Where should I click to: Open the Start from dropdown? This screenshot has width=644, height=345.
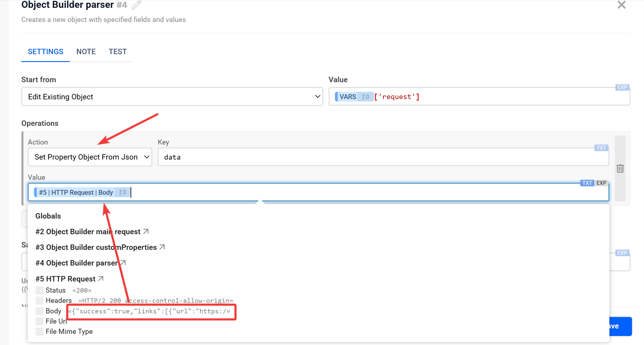(x=172, y=97)
